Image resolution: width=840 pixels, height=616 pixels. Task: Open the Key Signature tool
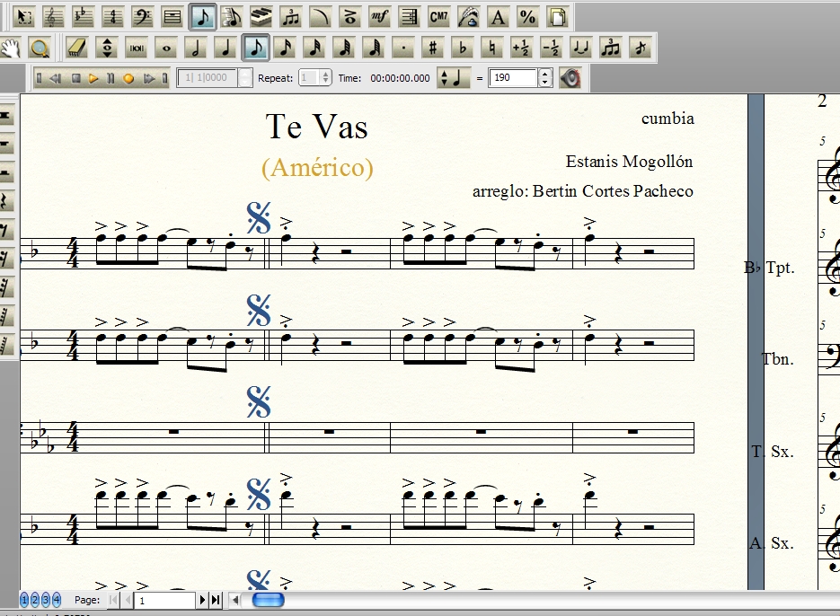coord(83,17)
